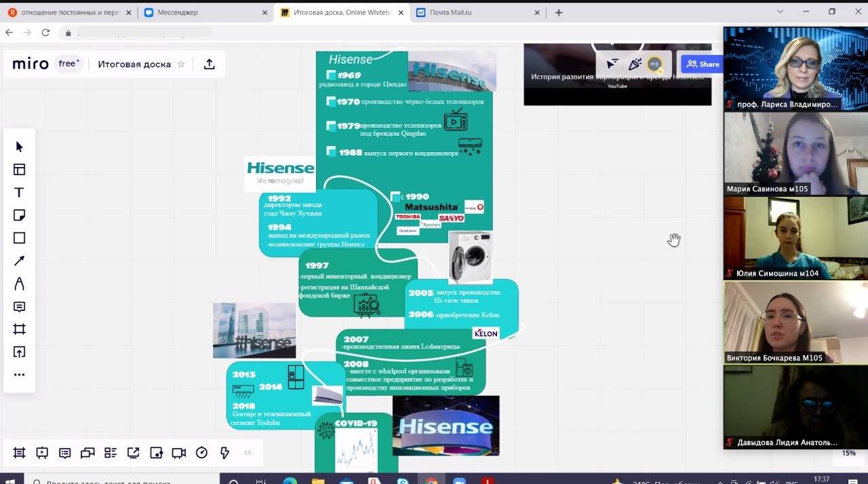The width and height of the screenshot is (868, 484).
Task: Open the browser tab search dropdown
Action: (x=780, y=12)
